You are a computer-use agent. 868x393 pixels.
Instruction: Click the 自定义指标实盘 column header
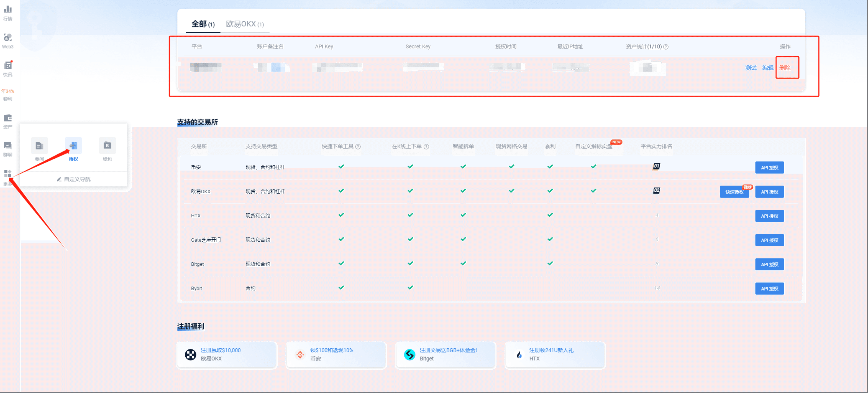[x=594, y=146]
